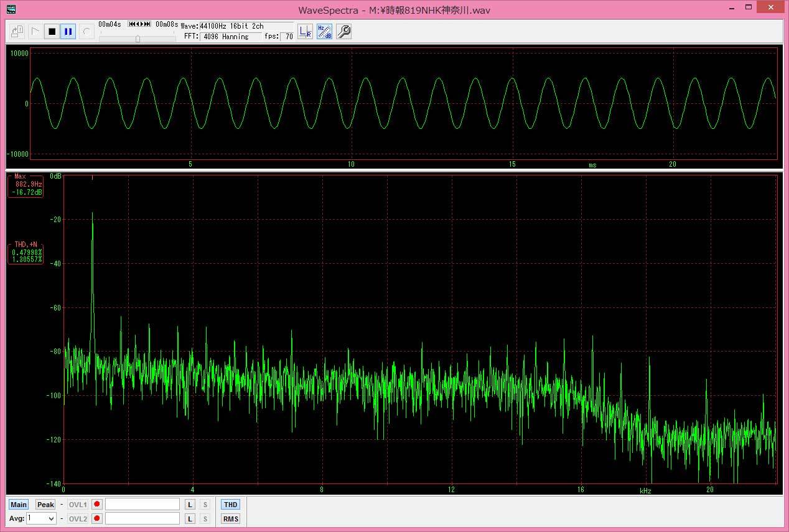Screen dimensions: 789x532
Task: Toggle the blue pause button
Action: click(x=68, y=31)
